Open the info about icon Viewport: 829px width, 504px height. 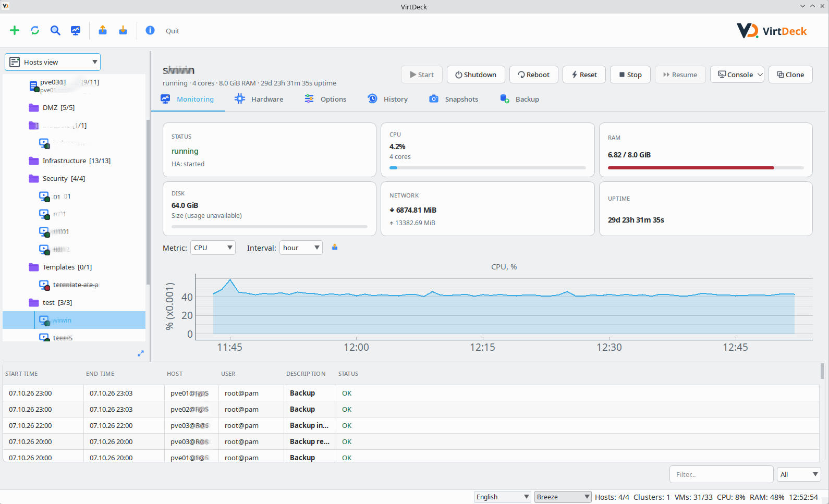point(150,30)
